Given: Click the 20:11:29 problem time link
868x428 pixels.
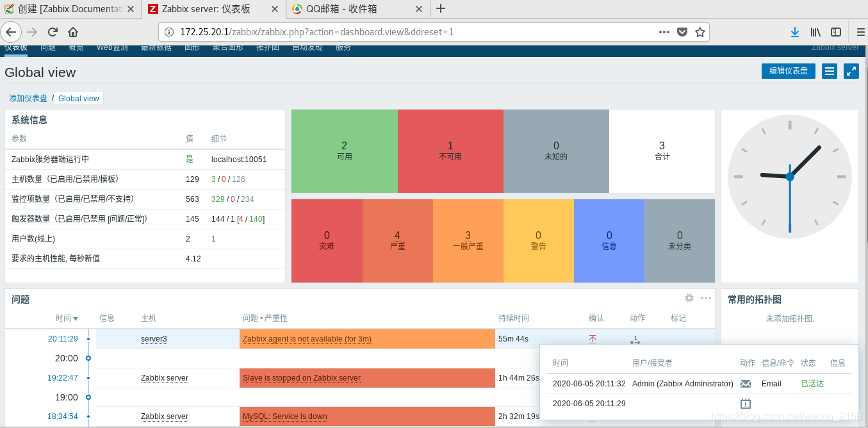Looking at the screenshot, I should (x=63, y=339).
